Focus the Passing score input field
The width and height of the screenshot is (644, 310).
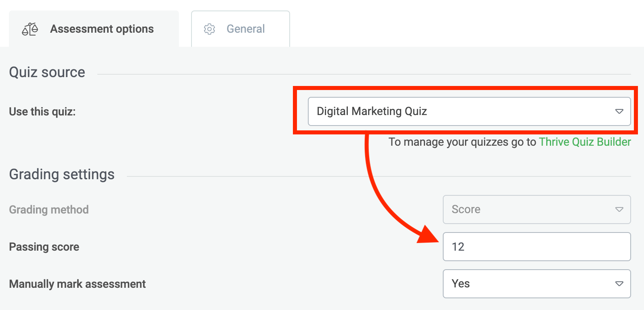[x=537, y=247]
